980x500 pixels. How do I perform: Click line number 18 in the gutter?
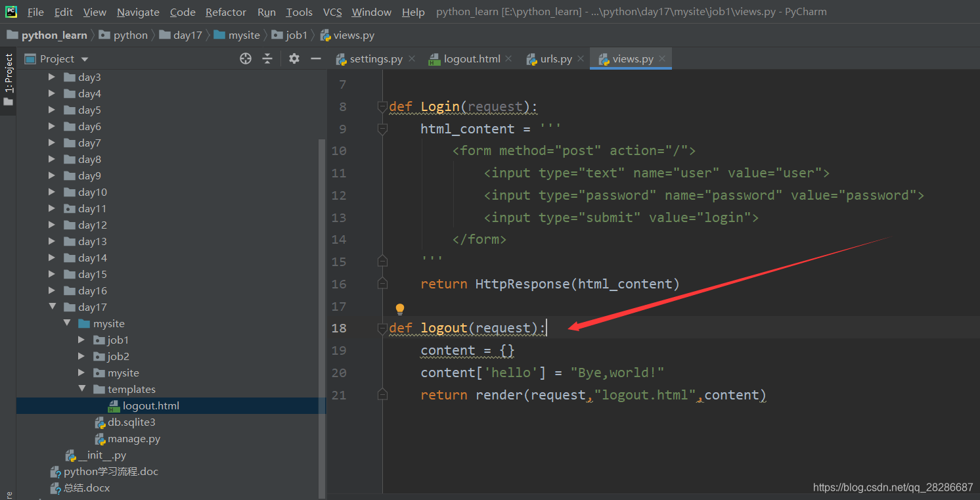click(339, 328)
